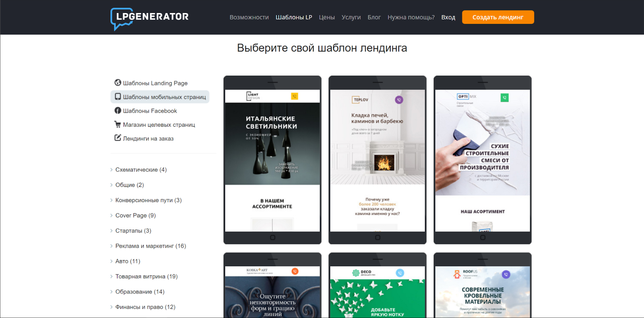
Task: Expand the Общие (2) category
Action: point(130,185)
